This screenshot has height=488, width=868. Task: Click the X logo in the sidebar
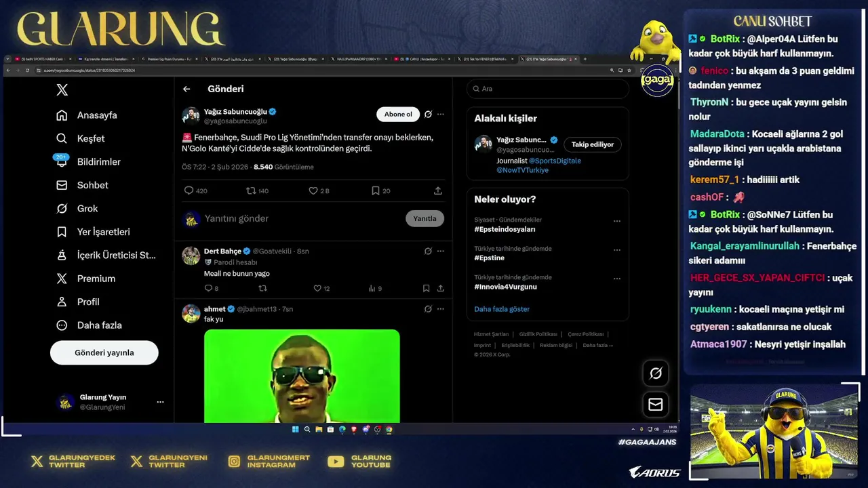pos(62,89)
